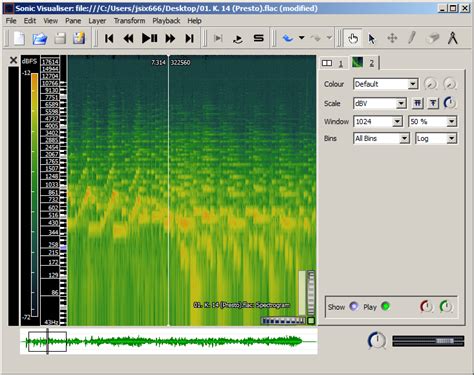The image size is (474, 375).
Task: Open the Scale dBV dropdown
Action: click(380, 103)
